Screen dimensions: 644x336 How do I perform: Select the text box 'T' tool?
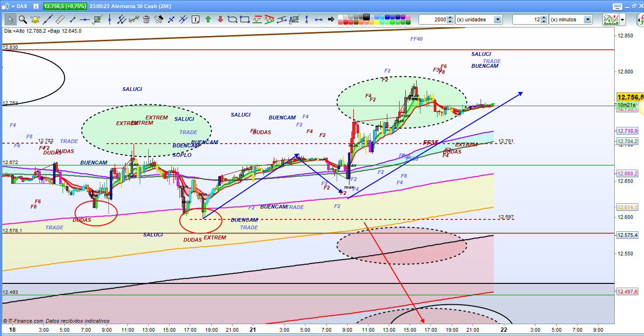196,19
